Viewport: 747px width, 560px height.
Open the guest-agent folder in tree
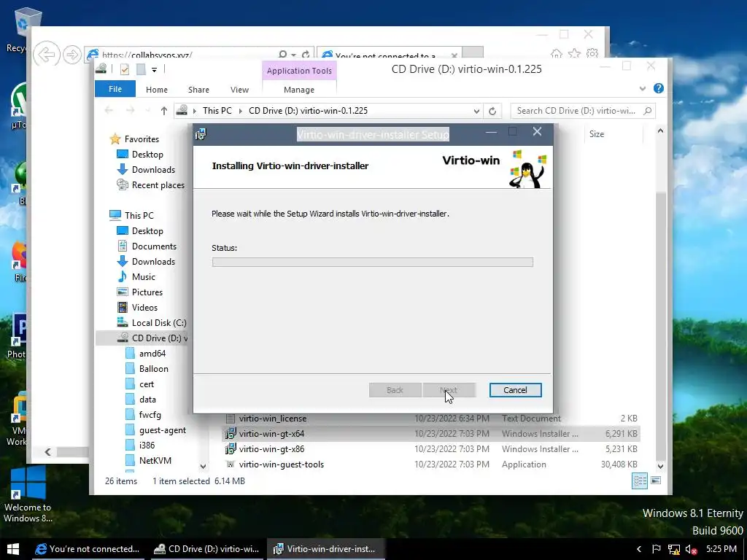point(163,430)
